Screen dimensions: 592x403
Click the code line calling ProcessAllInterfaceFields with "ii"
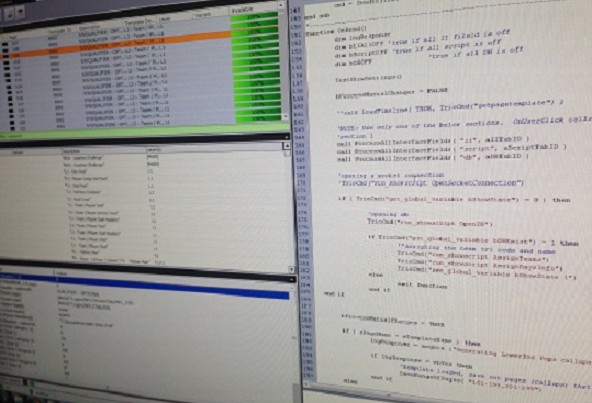(x=433, y=141)
